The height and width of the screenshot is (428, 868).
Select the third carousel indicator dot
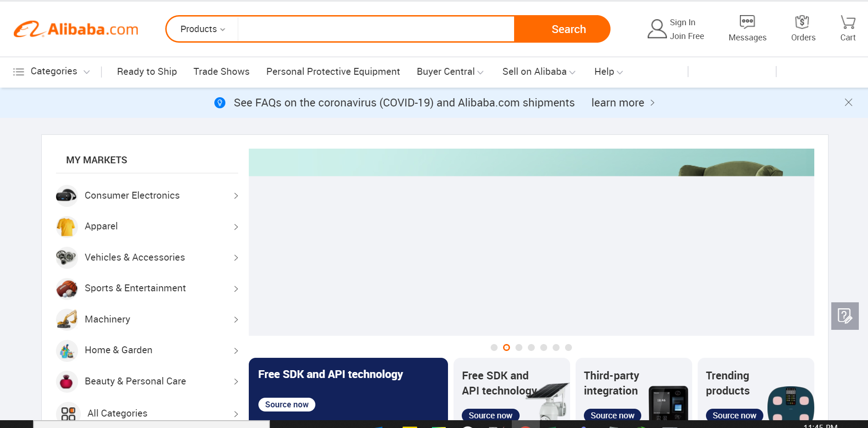tap(519, 348)
